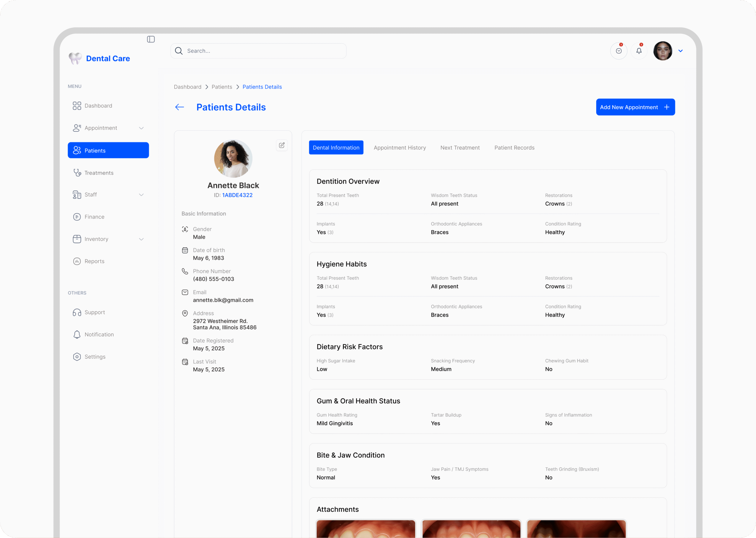Click the patient ID 1ABDE4322
Image resolution: width=756 pixels, height=538 pixels.
(237, 195)
